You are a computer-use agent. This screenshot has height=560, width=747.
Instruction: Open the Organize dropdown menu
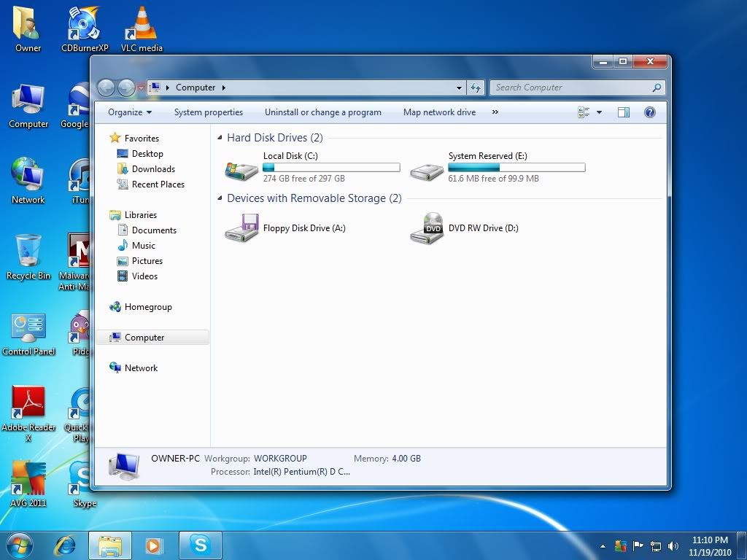pyautogui.click(x=130, y=112)
